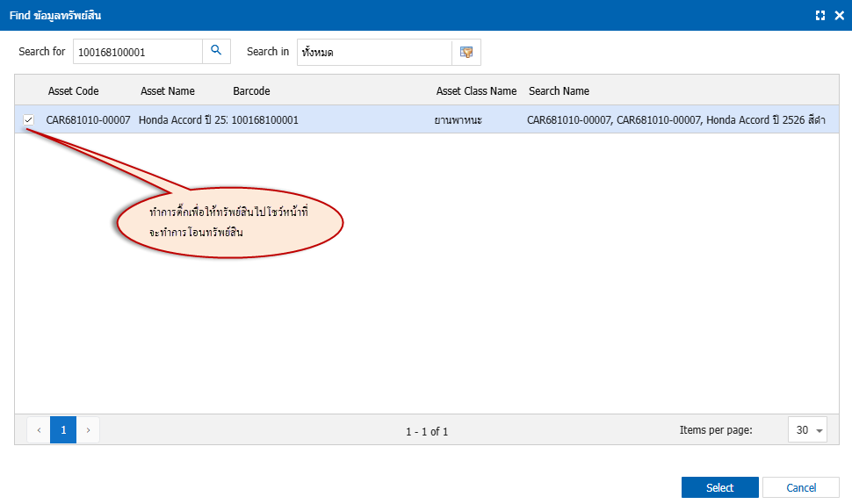This screenshot has width=852, height=504.
Task: Click into the Search for input field
Action: click(137, 52)
